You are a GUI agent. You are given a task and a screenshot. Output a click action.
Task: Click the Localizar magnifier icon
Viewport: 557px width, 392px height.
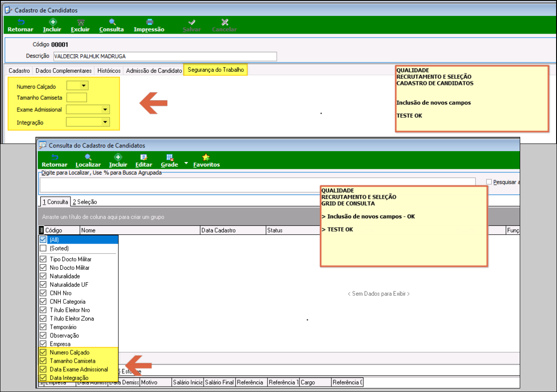click(x=88, y=157)
